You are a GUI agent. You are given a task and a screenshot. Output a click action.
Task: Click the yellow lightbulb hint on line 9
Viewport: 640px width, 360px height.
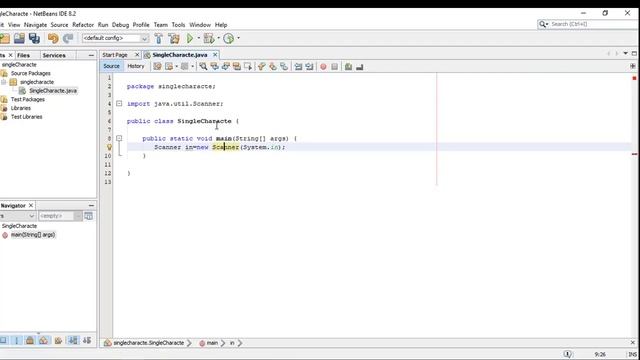(x=109, y=147)
